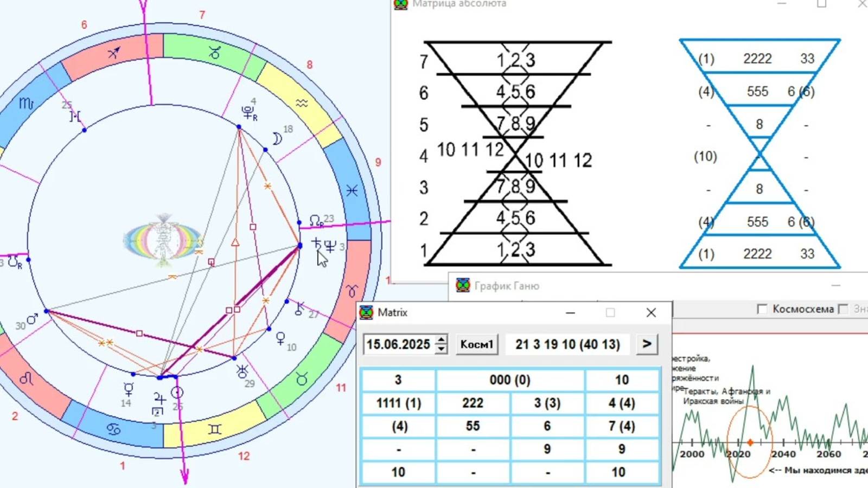Viewport: 868px width, 488px height.
Task: Select the 000 (0) matrix cell
Action: coord(510,380)
